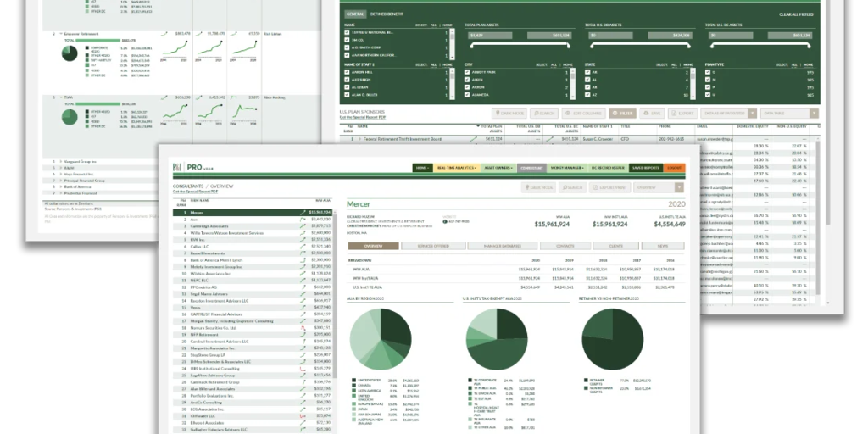Select the Services Offered tab for Mercer

coord(435,246)
